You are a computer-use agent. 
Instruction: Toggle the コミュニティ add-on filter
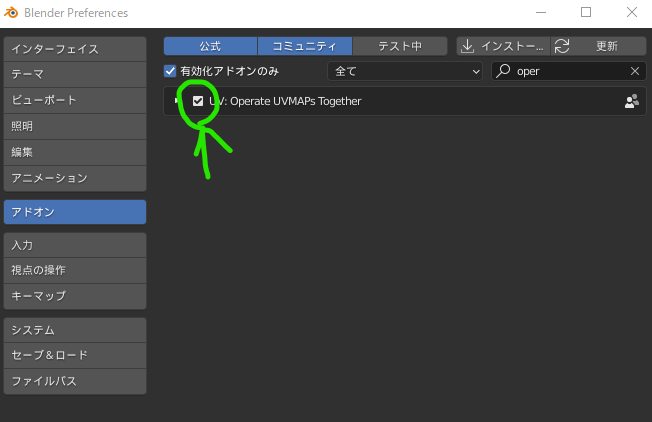click(x=305, y=46)
